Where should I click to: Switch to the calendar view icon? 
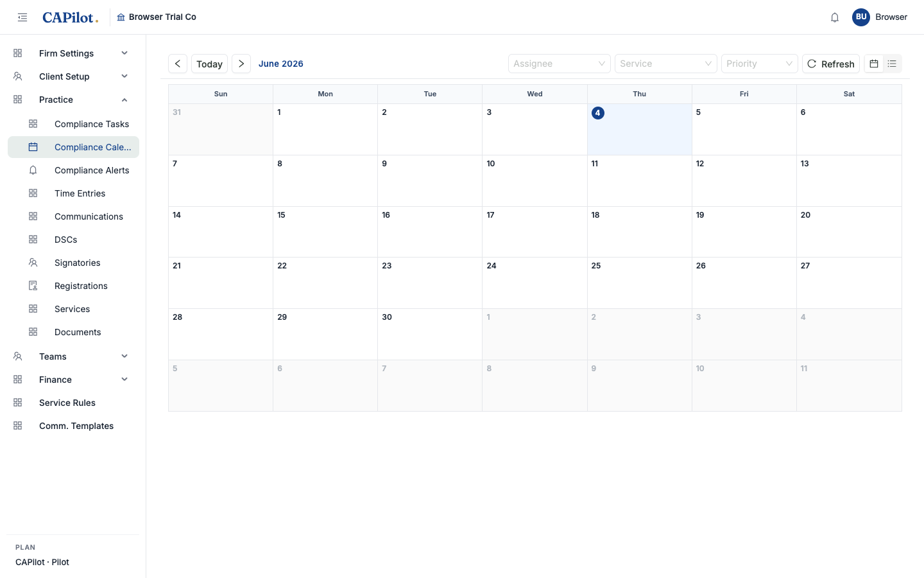[874, 64]
